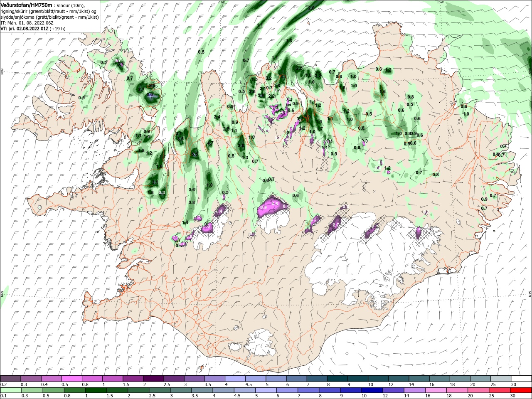Click the '(+19 h)' forecast offset text
532x399 pixels.
[57, 29]
